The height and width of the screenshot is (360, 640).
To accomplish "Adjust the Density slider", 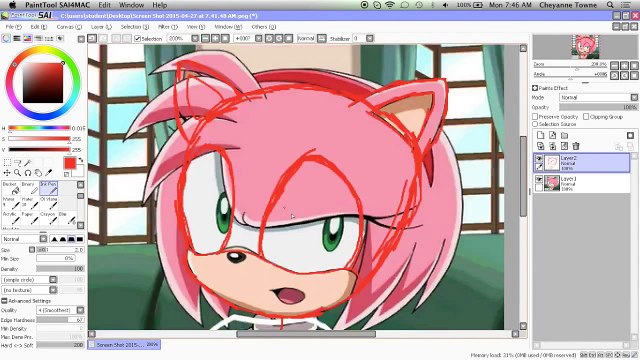I will pyautogui.click(x=60, y=269).
